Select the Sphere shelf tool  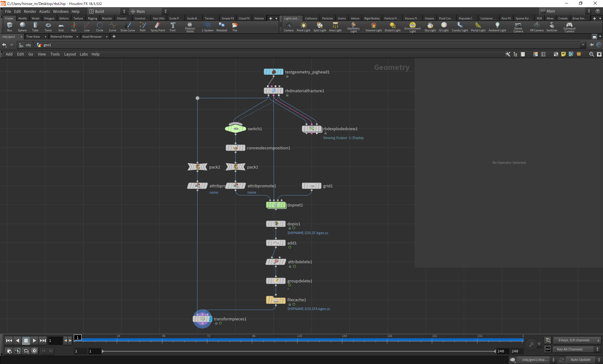pyautogui.click(x=22, y=27)
